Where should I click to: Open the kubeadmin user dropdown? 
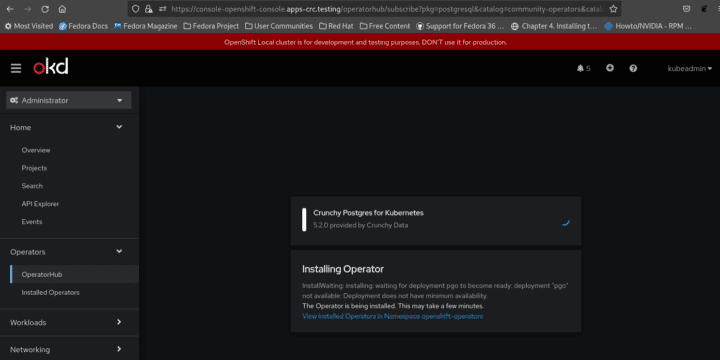(690, 68)
